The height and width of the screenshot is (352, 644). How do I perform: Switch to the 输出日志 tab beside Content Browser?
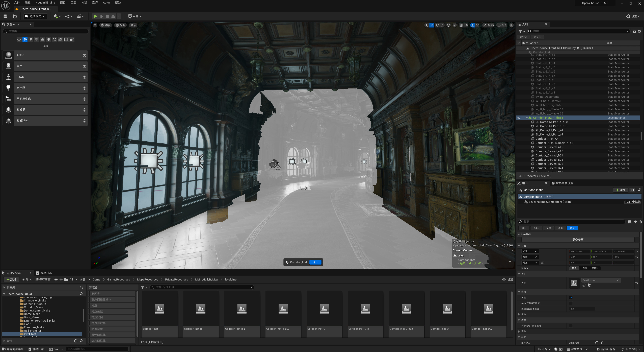click(44, 273)
